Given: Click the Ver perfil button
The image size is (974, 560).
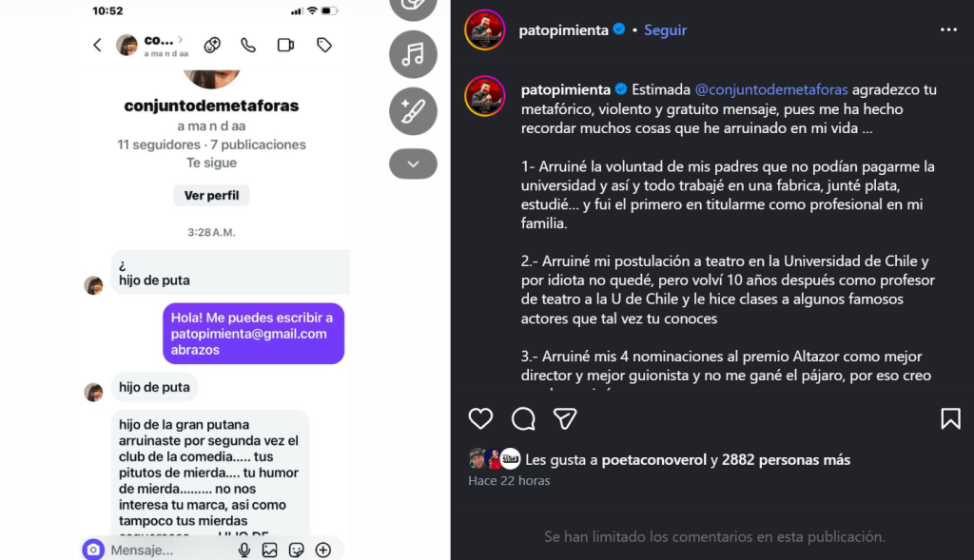Looking at the screenshot, I should [x=211, y=195].
